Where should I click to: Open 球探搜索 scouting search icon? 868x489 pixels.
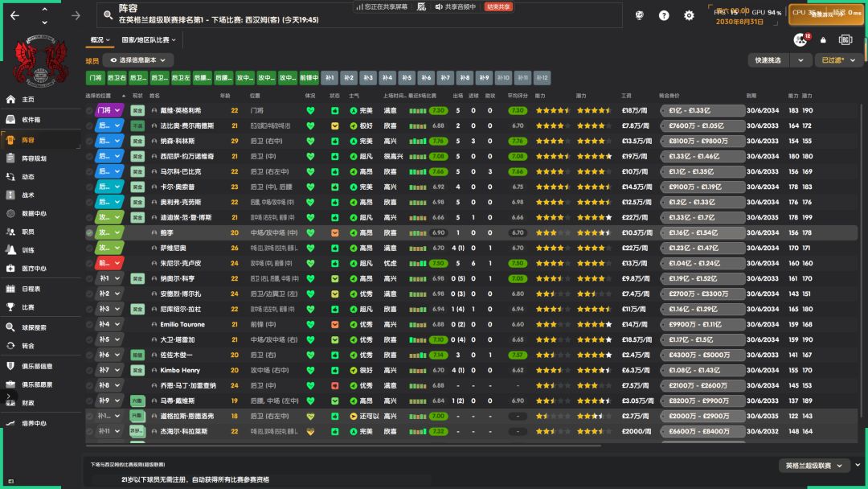(10, 327)
